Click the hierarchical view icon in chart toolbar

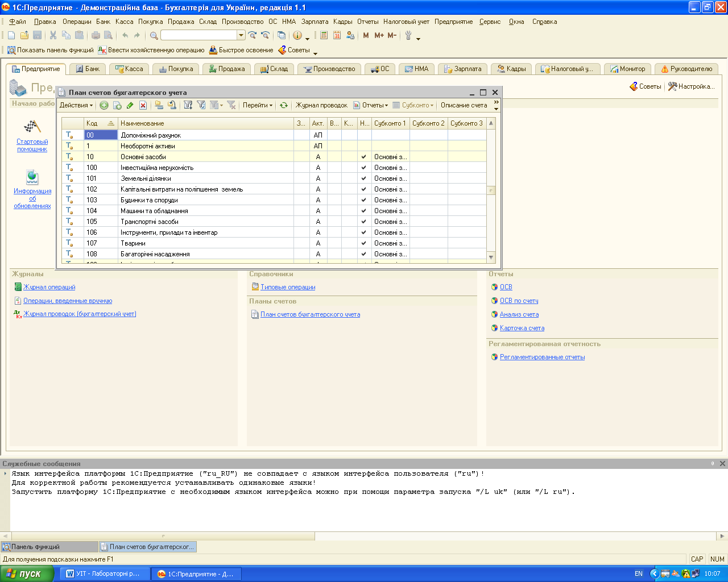click(x=159, y=105)
